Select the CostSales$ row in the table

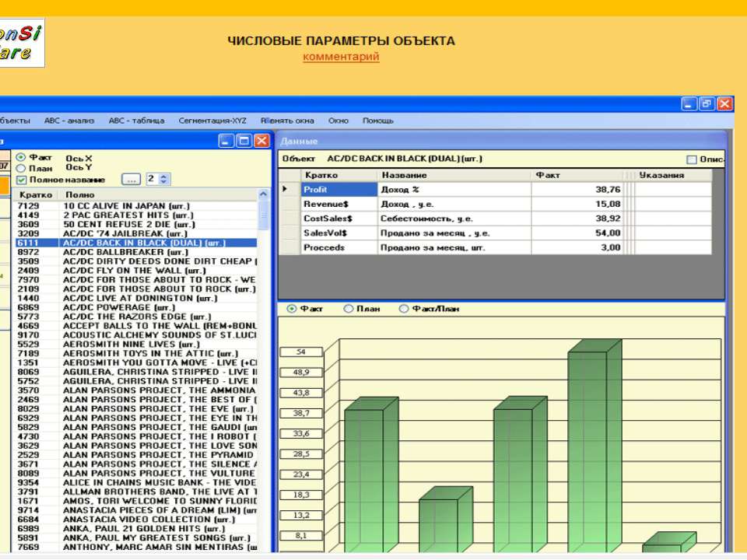[496, 219]
